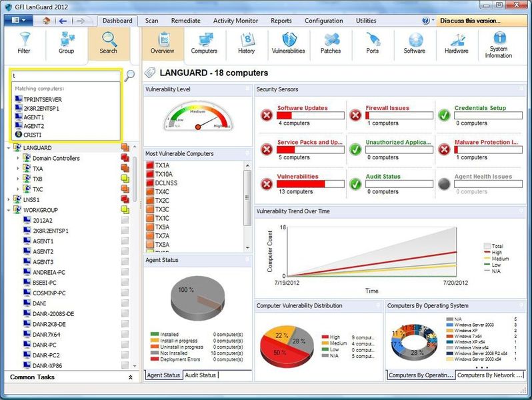
Task: Open the Overview dashboard view
Action: tap(163, 43)
